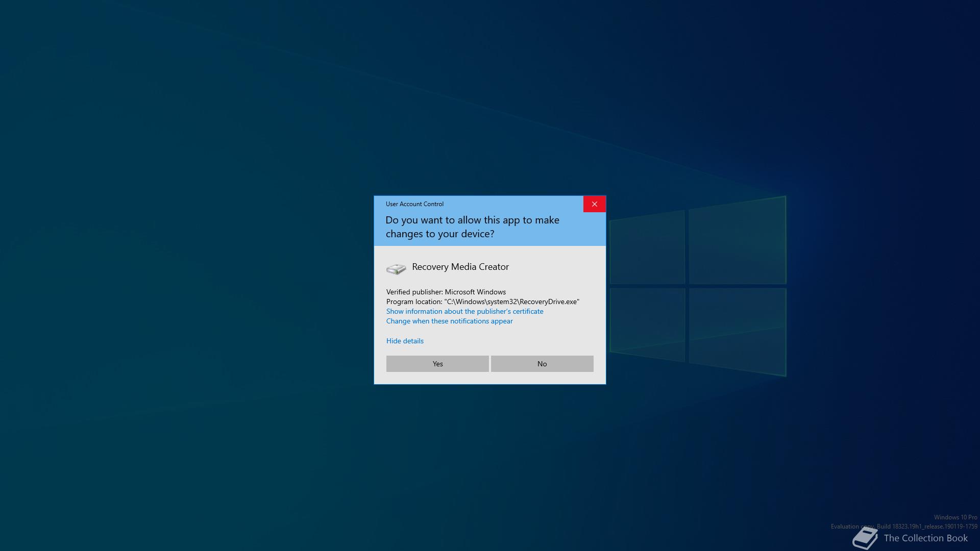The height and width of the screenshot is (551, 980).
Task: Click the upper-right pane of Windows logo wallpaper
Action: coord(738,242)
